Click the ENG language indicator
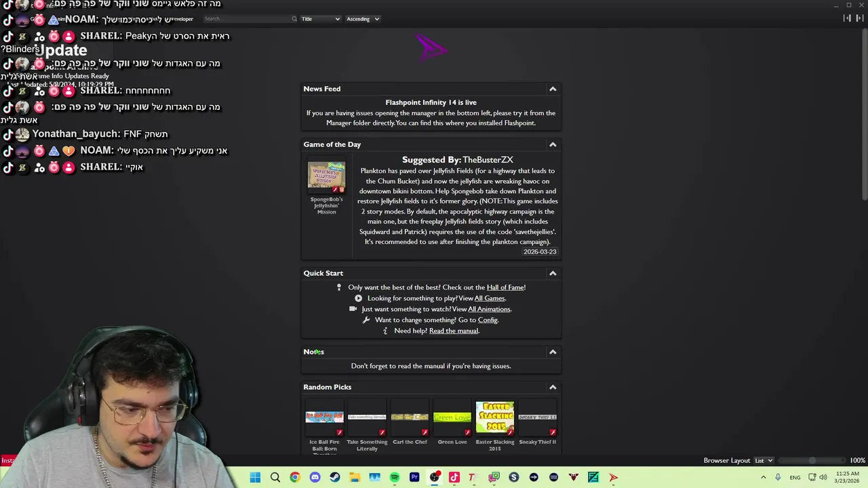868x488 pixels. [x=795, y=477]
